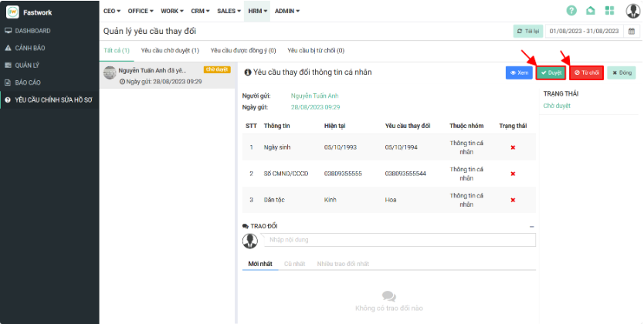This screenshot has height=324, width=644.
Task: Expand the ADMIN dropdown menu
Action: click(x=287, y=11)
